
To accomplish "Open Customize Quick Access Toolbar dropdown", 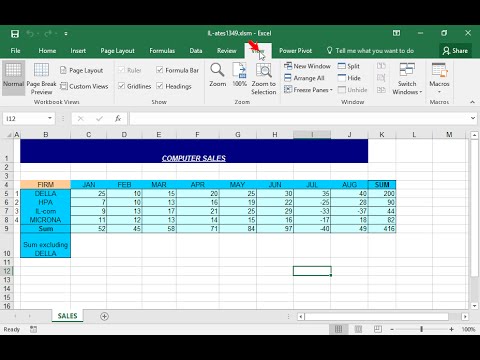I will click(66, 34).
